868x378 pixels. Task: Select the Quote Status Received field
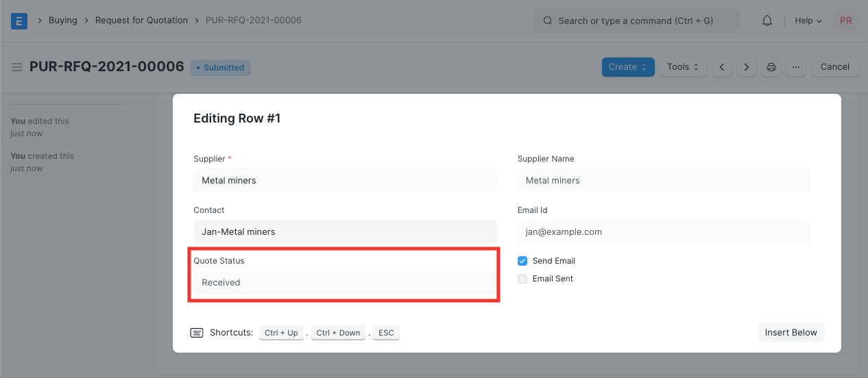pyautogui.click(x=344, y=283)
